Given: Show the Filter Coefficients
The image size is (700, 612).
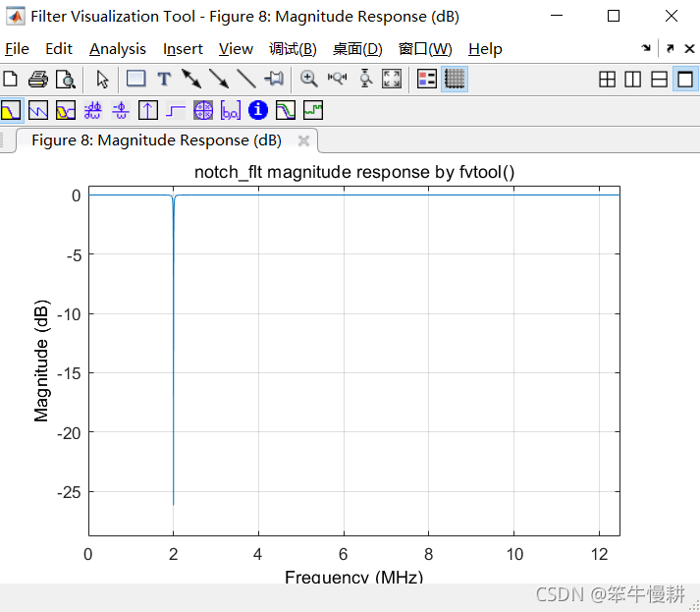Looking at the screenshot, I should 231,110.
